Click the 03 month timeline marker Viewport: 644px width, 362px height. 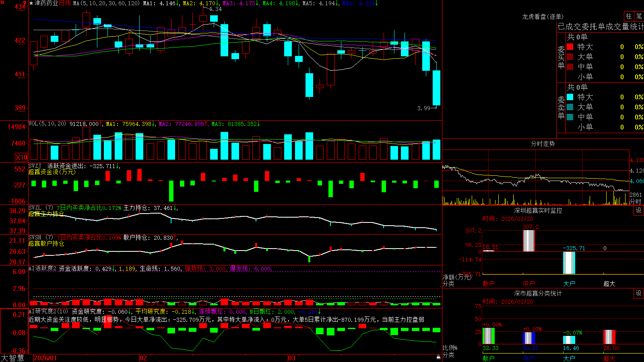(292, 358)
